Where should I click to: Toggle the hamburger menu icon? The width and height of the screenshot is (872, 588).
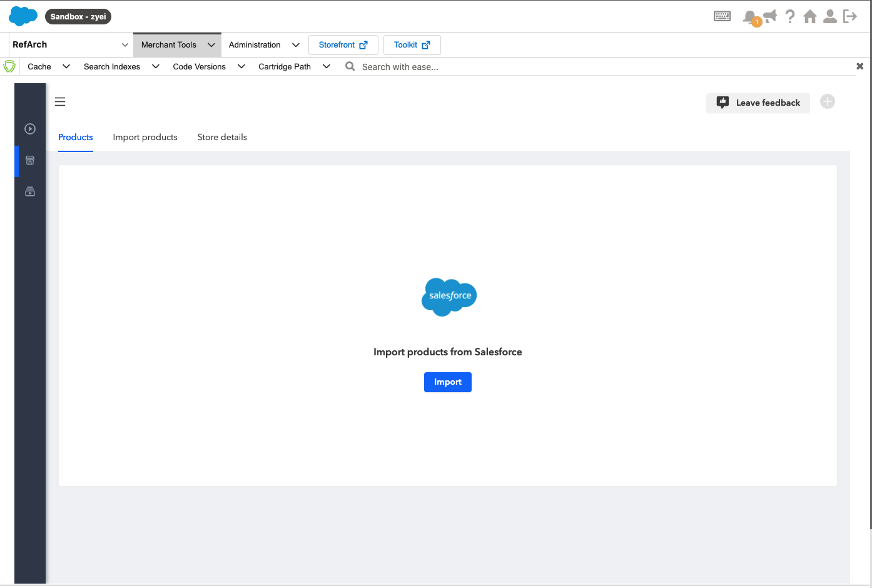point(60,102)
